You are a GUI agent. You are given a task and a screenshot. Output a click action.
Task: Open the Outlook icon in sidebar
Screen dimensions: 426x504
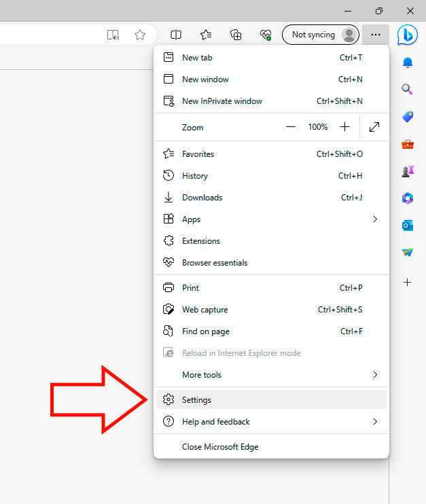(x=408, y=226)
